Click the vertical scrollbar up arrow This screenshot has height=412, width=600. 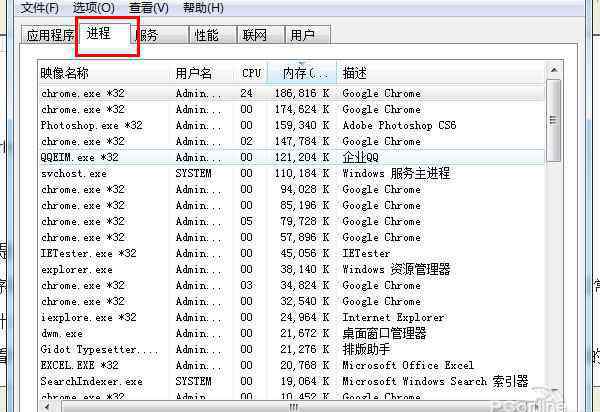[554, 70]
